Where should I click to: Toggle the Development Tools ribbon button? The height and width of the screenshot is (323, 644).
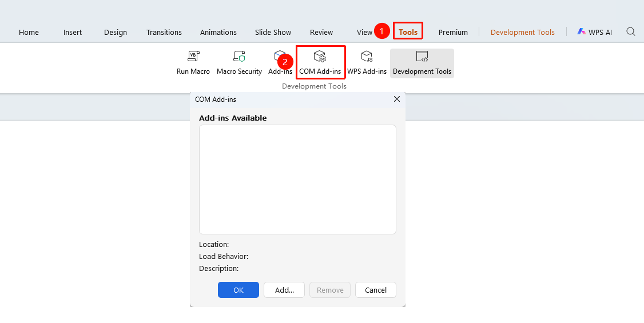(422, 63)
